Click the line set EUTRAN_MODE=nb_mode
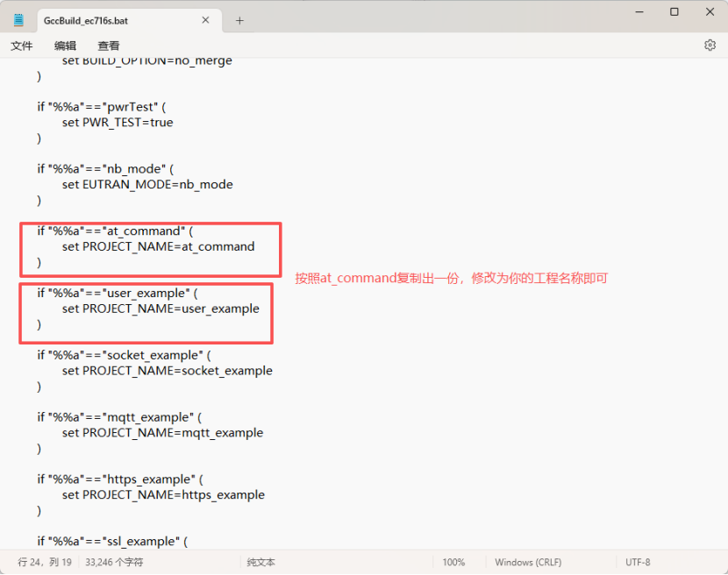 pyautogui.click(x=147, y=185)
